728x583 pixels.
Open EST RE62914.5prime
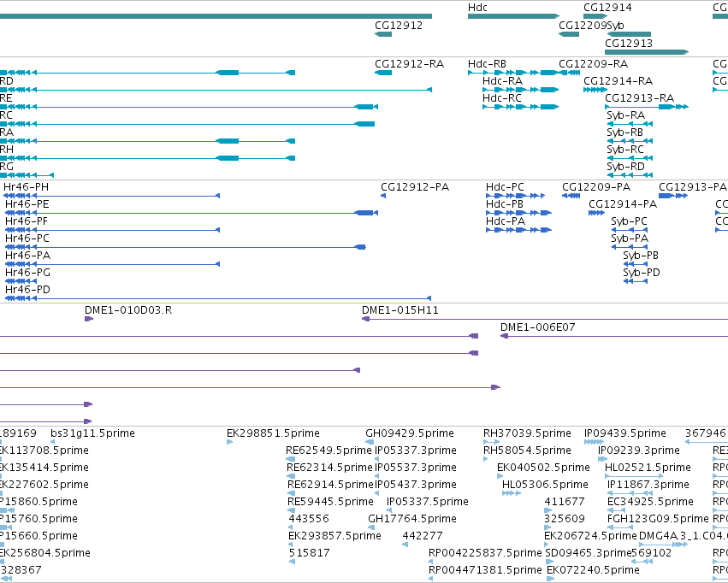coord(330,486)
